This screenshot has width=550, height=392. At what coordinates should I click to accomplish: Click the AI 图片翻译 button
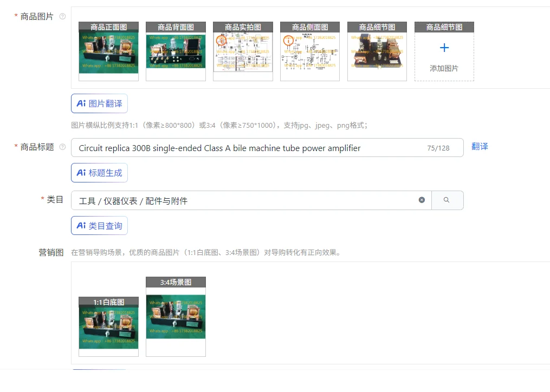pos(99,103)
